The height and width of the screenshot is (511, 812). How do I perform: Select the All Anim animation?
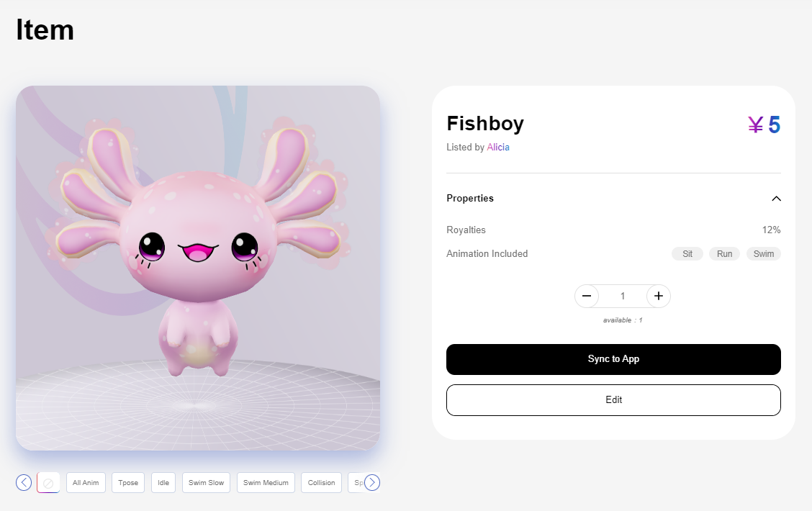(86, 482)
